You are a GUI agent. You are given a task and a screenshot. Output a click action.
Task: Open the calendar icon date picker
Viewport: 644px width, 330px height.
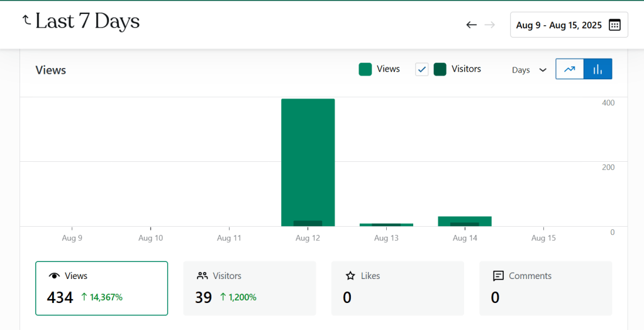614,25
